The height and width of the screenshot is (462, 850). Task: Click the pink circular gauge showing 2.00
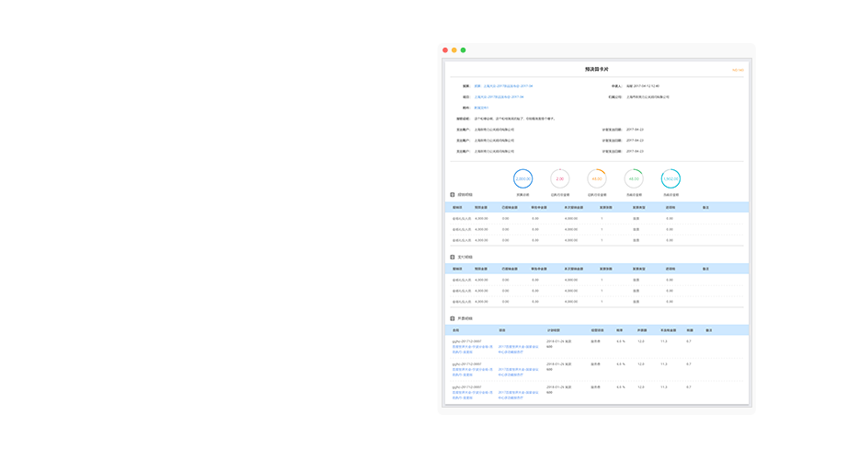point(559,179)
